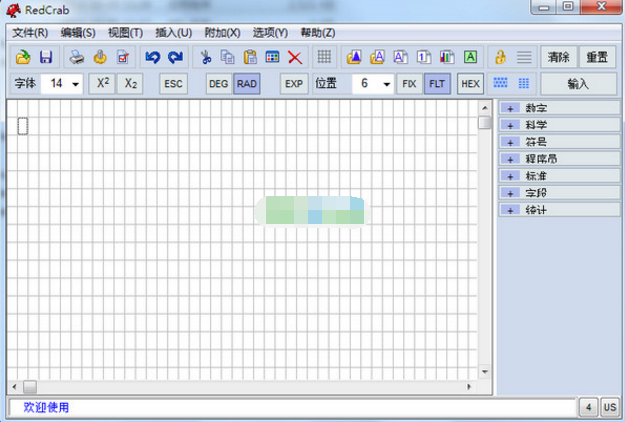
Task: Click the 重置 button
Action: click(597, 57)
